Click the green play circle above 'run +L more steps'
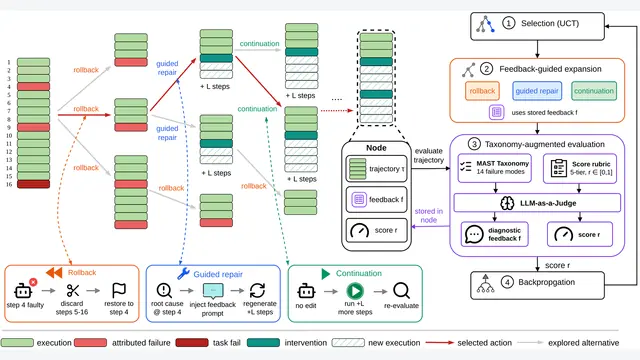This screenshot has height=360, width=640. (x=355, y=291)
